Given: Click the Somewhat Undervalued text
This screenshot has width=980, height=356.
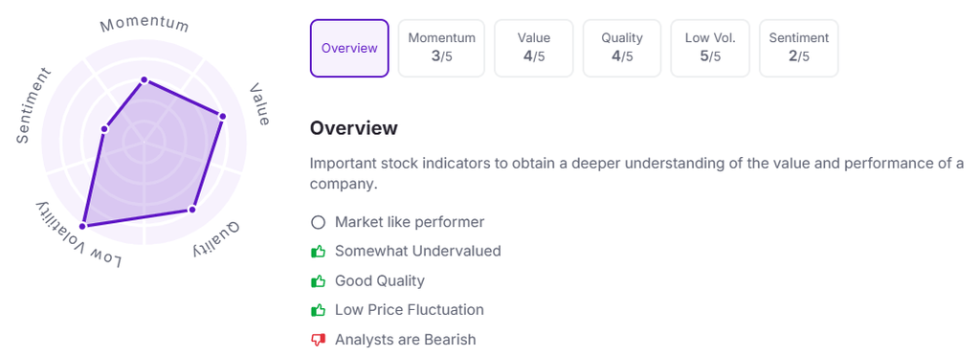Looking at the screenshot, I should click(x=418, y=251).
